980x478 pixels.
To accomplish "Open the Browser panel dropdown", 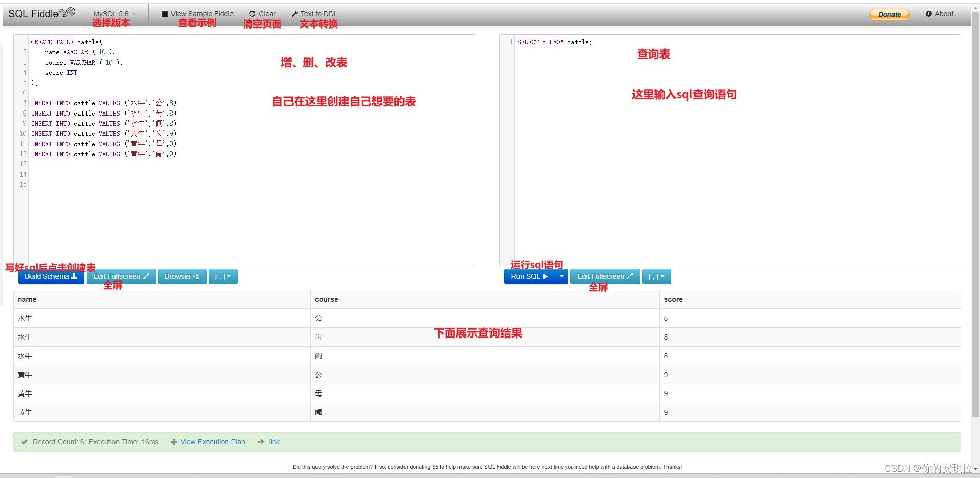I will coord(182,276).
